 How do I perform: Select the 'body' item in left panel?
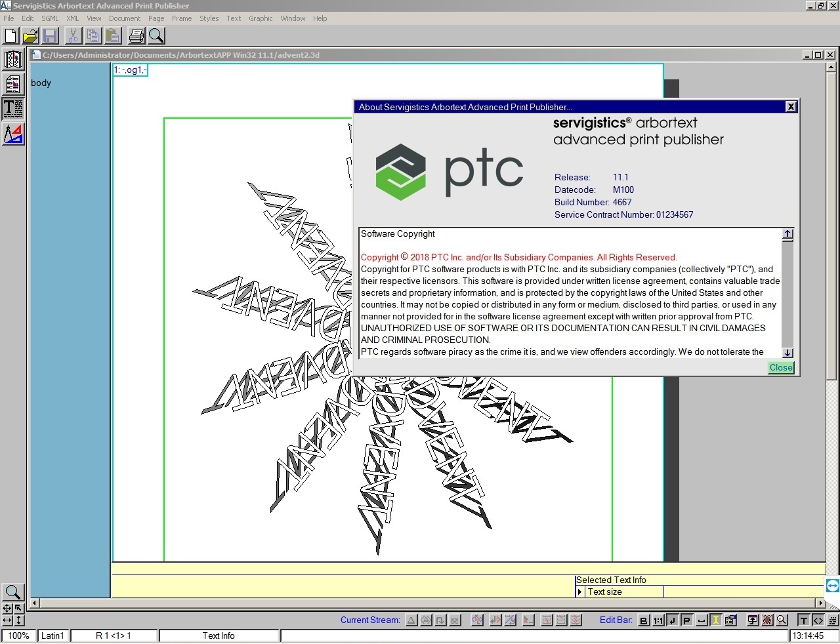[41, 83]
